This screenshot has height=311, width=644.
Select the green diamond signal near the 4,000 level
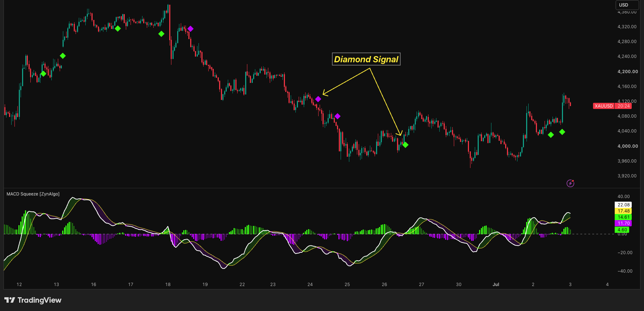[x=405, y=145]
